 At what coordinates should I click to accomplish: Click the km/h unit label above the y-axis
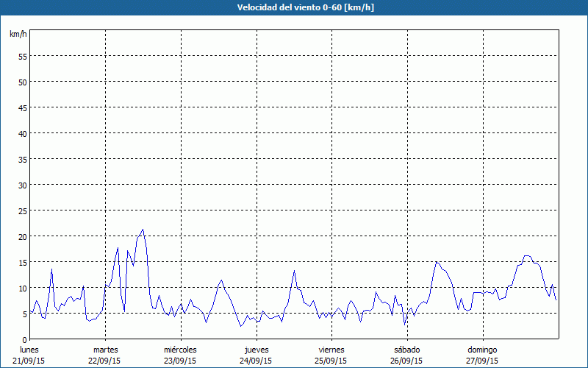pos(18,35)
